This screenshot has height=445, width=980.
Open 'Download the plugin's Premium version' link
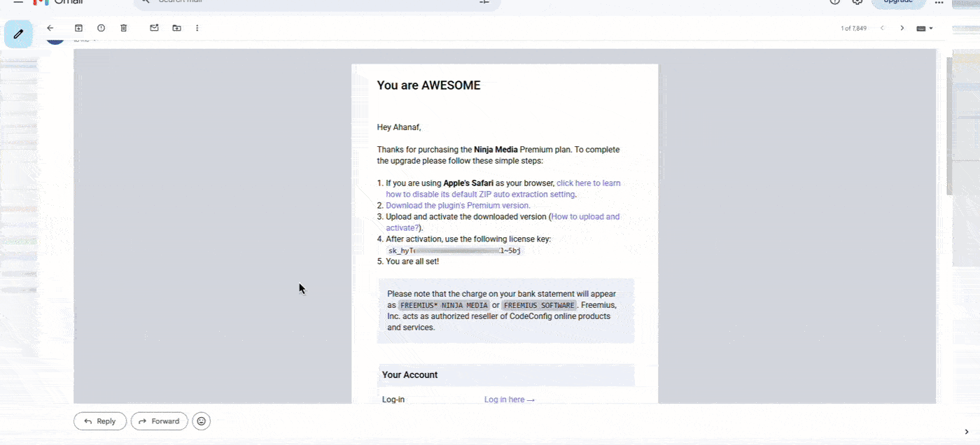pos(458,206)
